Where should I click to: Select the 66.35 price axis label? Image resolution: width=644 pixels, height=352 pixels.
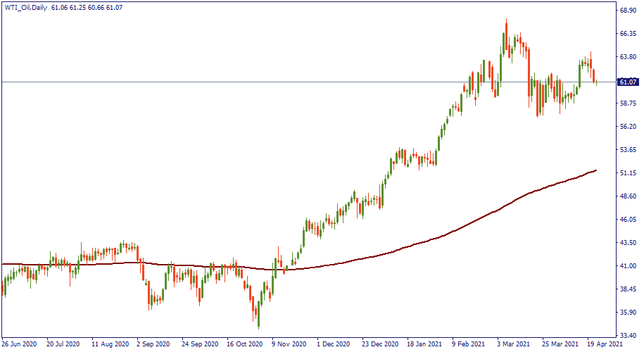click(628, 34)
